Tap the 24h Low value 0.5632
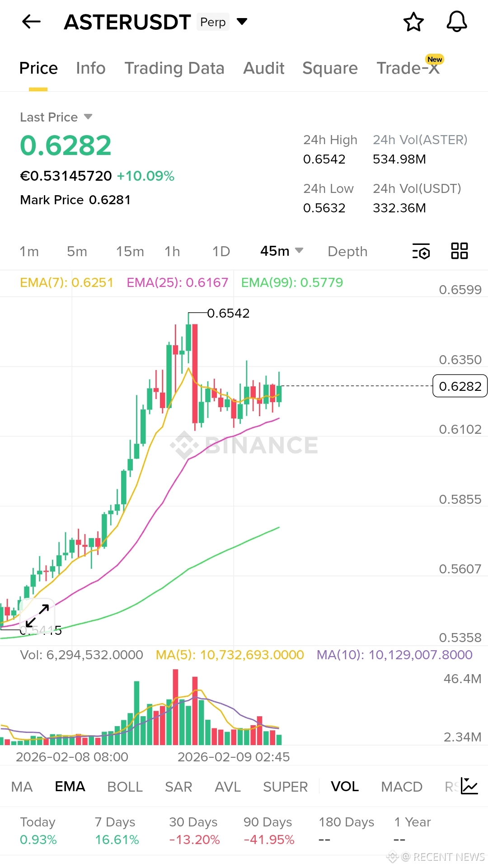This screenshot has width=488, height=868. click(324, 208)
